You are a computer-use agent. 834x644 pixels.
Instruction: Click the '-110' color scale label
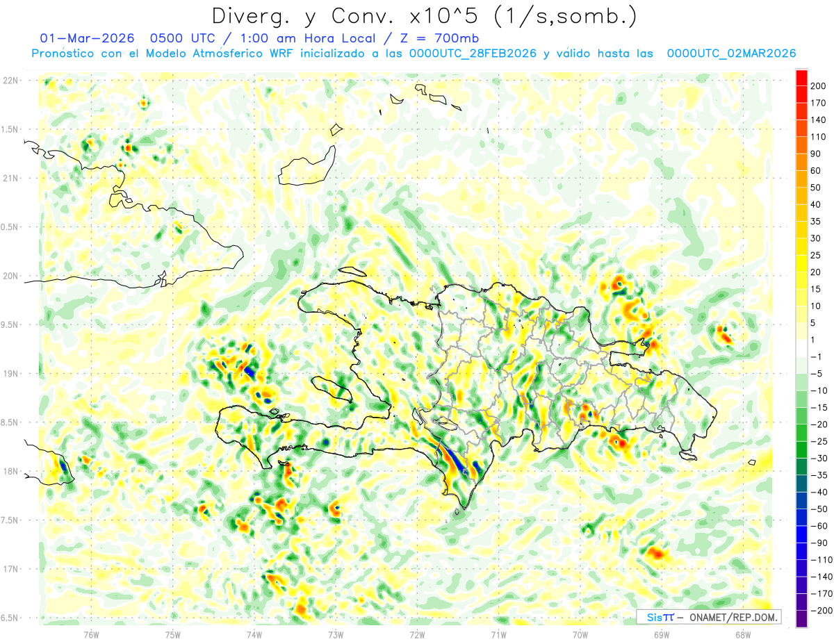(x=821, y=559)
